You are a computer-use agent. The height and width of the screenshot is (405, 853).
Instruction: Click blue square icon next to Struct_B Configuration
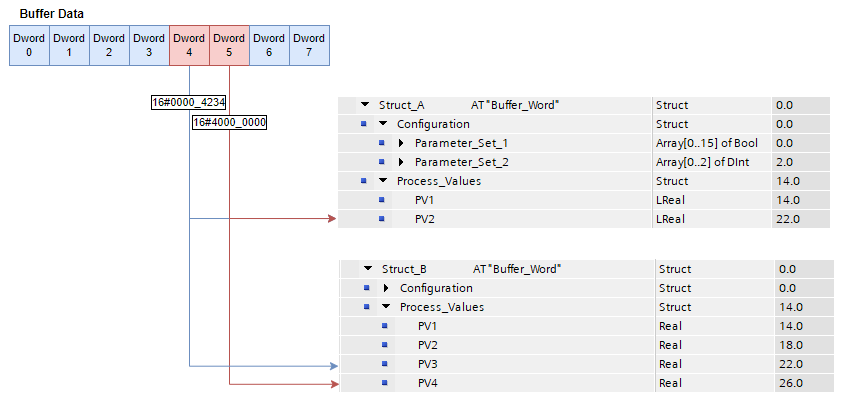367,288
